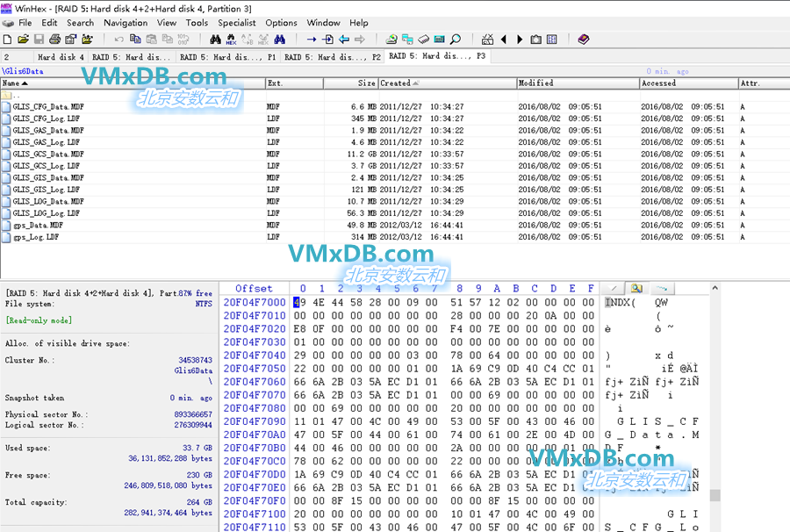This screenshot has width=790, height=532.
Task: Open the Help menu
Action: coord(359,23)
